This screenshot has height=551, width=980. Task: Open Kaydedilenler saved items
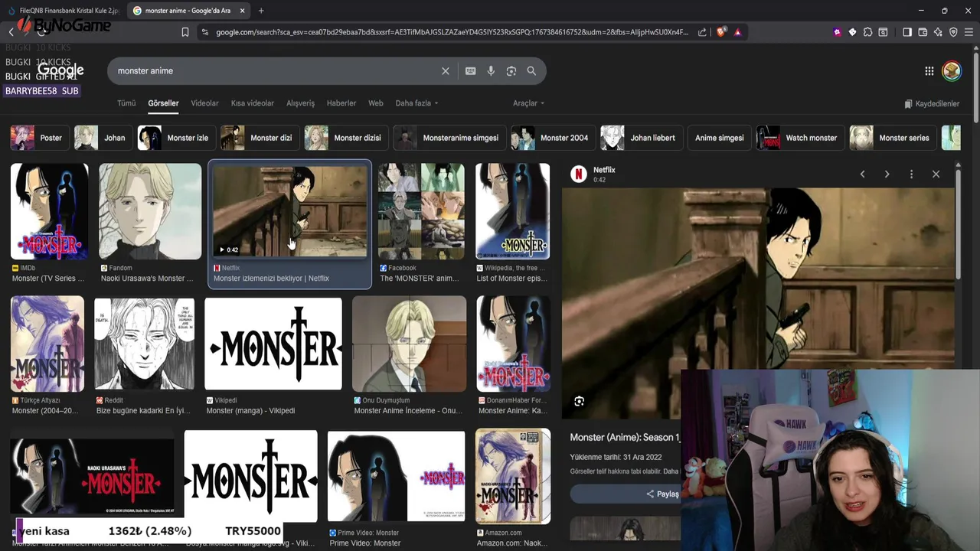tap(932, 103)
